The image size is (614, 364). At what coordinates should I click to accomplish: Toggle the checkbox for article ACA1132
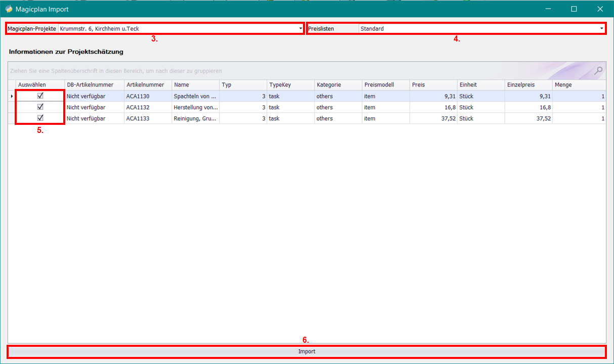40,107
